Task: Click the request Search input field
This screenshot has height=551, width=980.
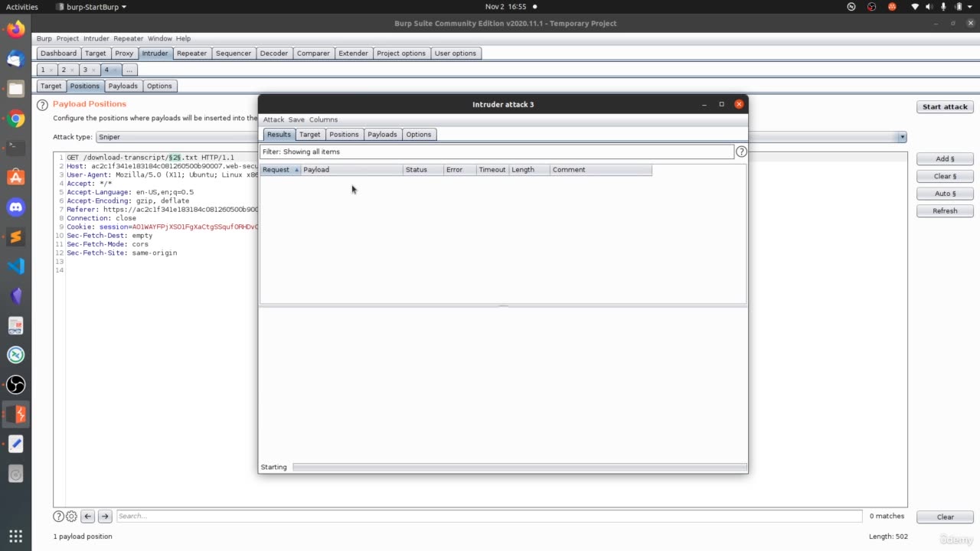Action: click(489, 516)
